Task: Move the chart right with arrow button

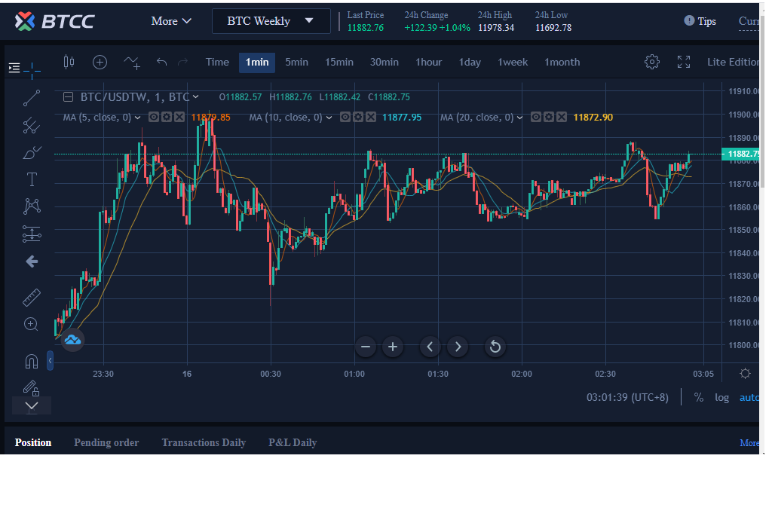Action: pyautogui.click(x=458, y=347)
